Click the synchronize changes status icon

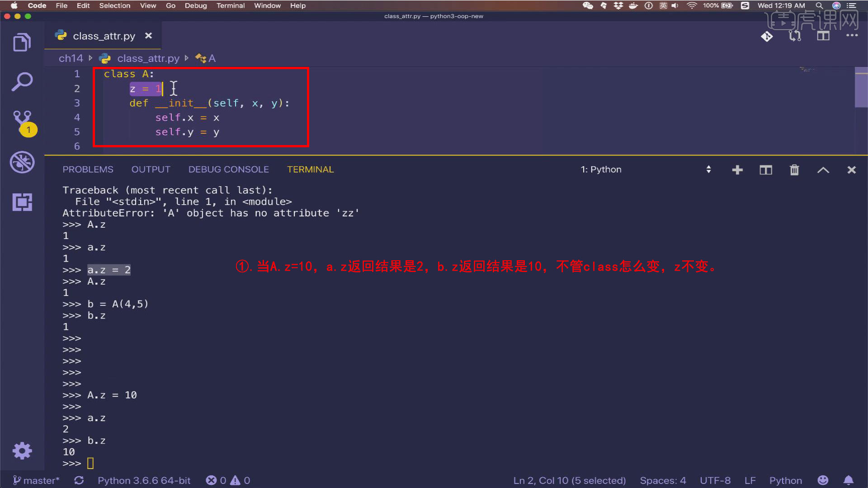click(79, 480)
